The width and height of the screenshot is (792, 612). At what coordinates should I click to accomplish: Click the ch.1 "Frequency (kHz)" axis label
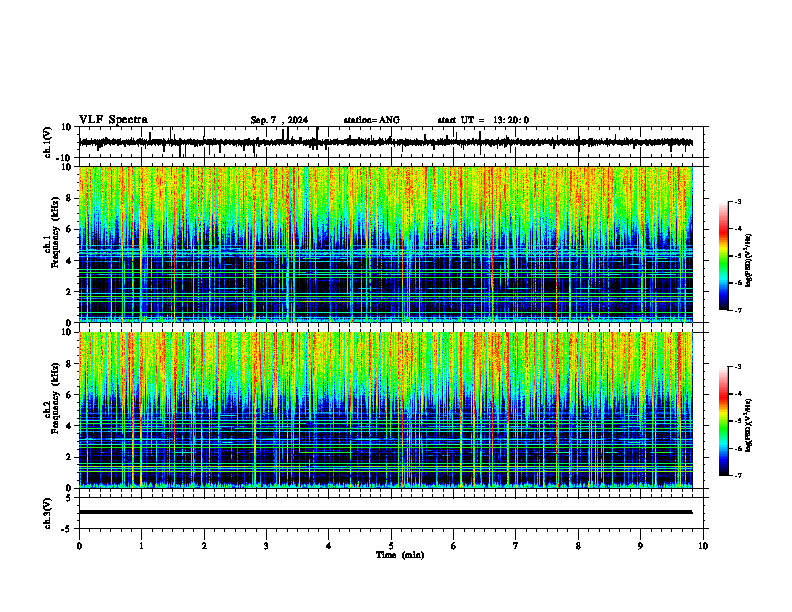tap(55, 232)
